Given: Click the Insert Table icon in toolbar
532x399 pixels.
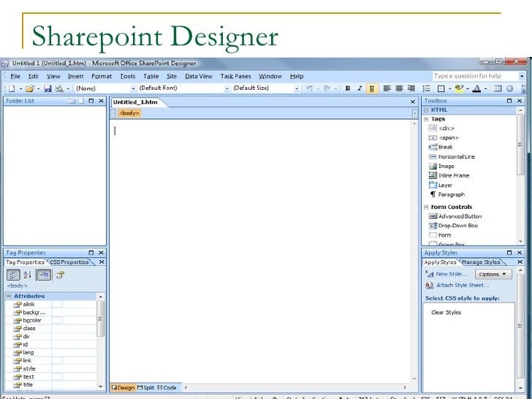Looking at the screenshot, I should [498, 88].
